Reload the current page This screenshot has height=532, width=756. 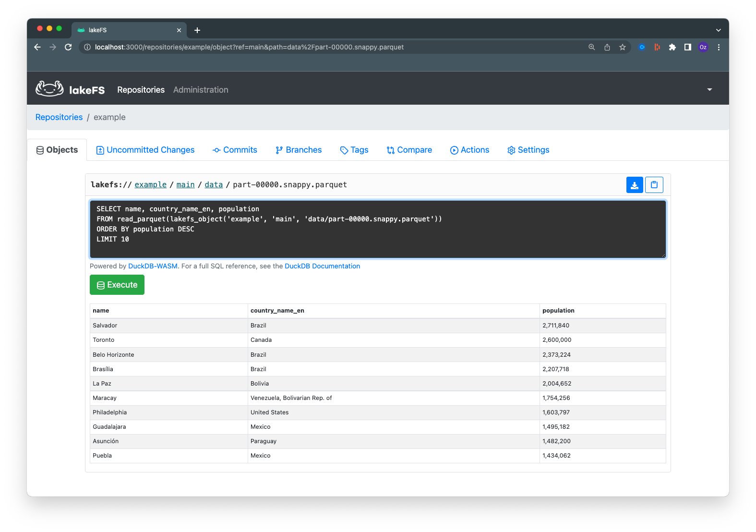click(68, 47)
